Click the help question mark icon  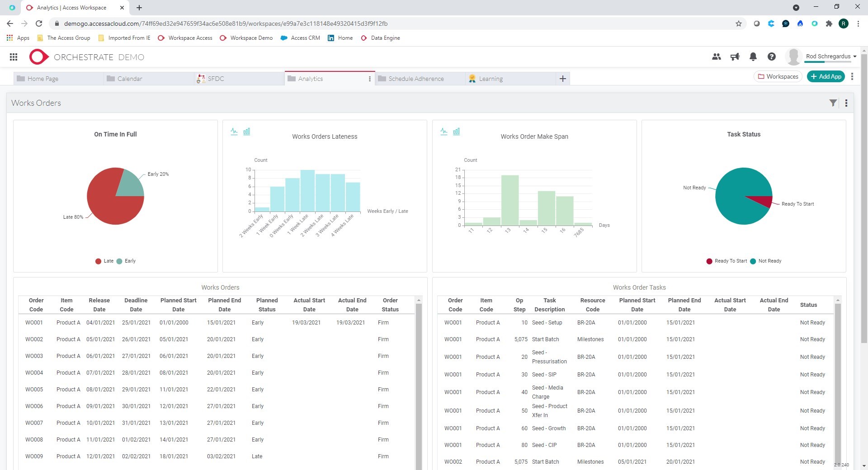(x=772, y=57)
